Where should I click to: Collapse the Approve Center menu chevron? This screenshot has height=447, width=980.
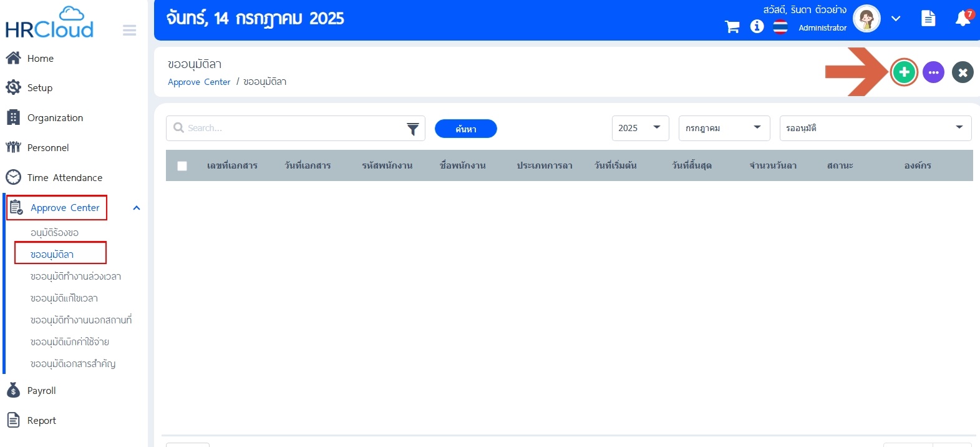(x=137, y=208)
